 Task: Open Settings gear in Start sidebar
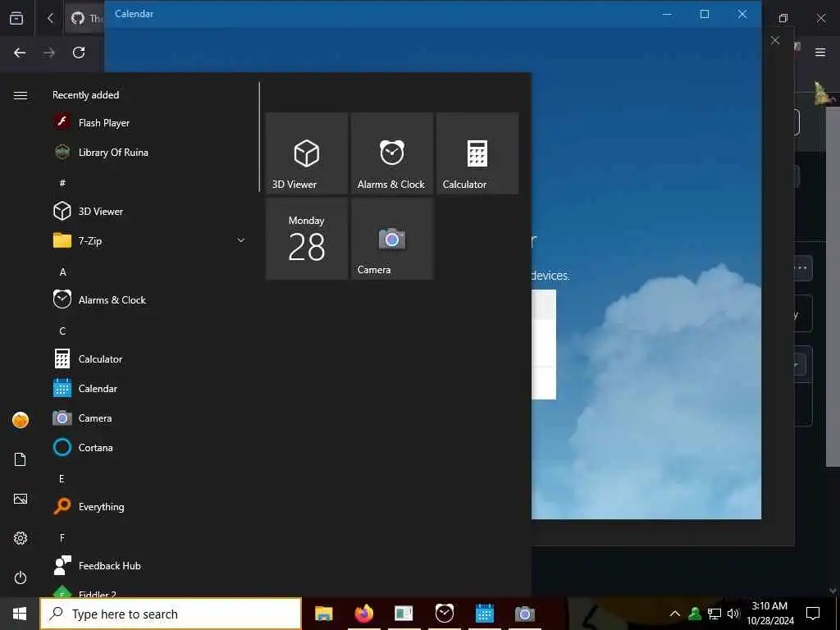(x=21, y=538)
